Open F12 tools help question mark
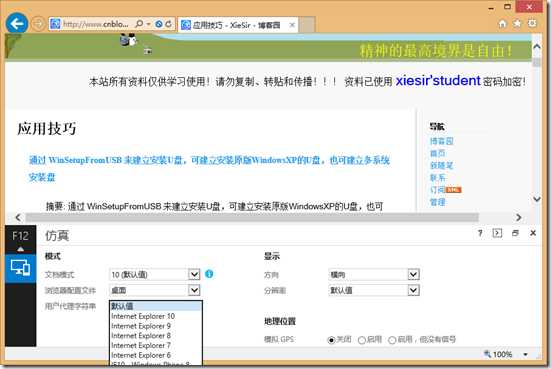 coord(480,233)
